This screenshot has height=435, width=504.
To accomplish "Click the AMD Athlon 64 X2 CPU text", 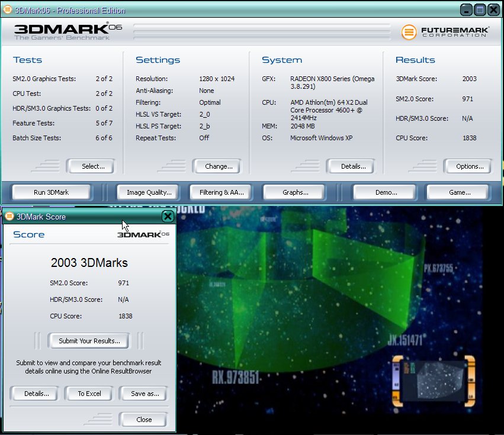I will (x=329, y=110).
